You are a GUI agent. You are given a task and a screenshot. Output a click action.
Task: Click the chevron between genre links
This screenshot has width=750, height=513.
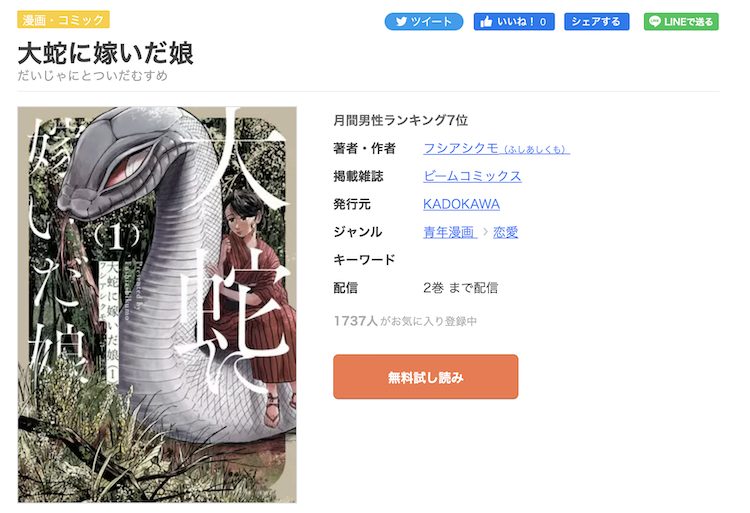(x=485, y=232)
